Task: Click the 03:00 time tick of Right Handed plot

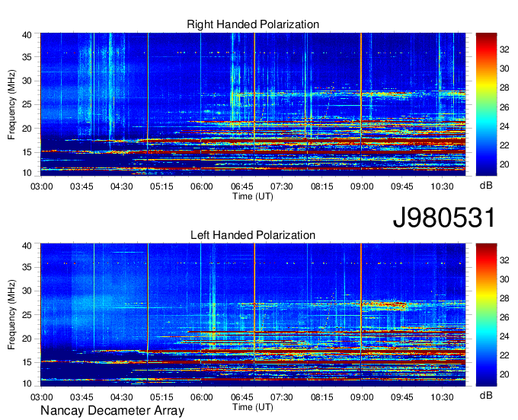Action: pyautogui.click(x=42, y=186)
